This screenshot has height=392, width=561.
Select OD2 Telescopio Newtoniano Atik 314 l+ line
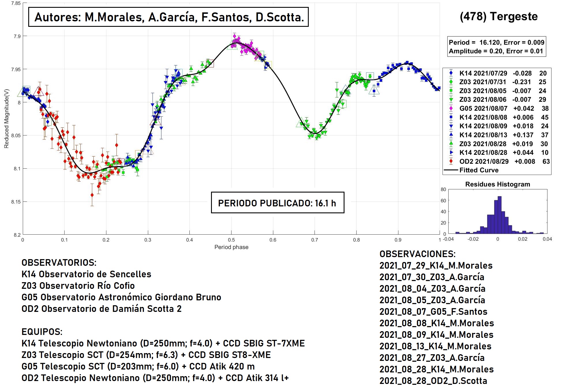155,378
